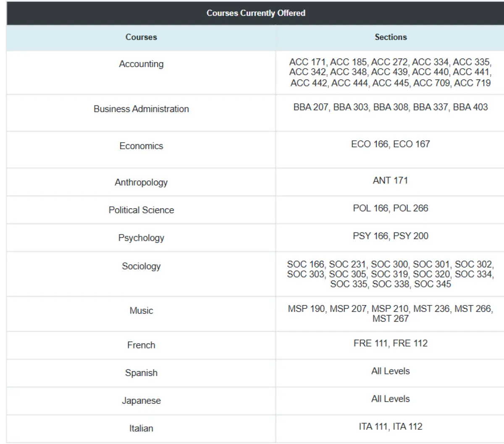Select the Economics row label
The height and width of the screenshot is (444, 504).
pyautogui.click(x=141, y=146)
